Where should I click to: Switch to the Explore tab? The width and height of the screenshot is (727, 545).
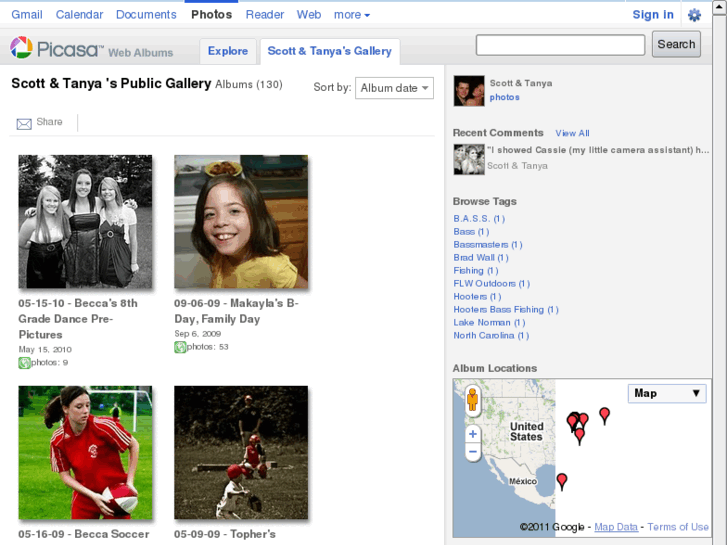[228, 51]
